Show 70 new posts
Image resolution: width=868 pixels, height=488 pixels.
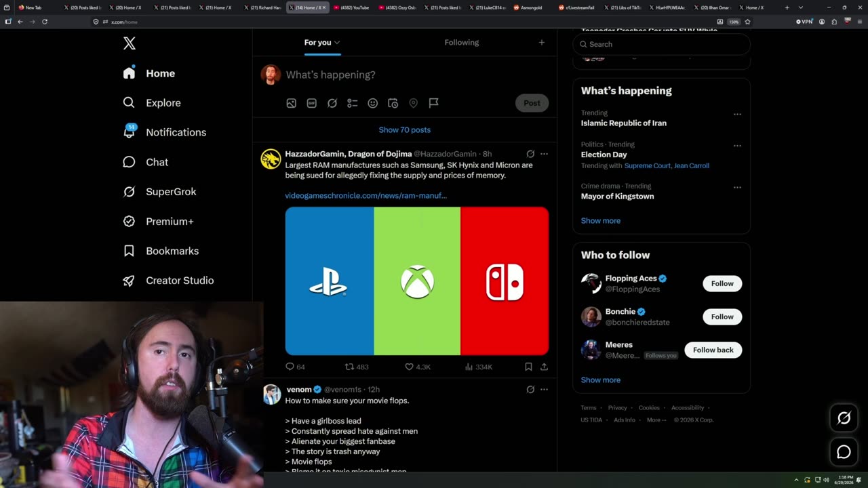pyautogui.click(x=404, y=129)
